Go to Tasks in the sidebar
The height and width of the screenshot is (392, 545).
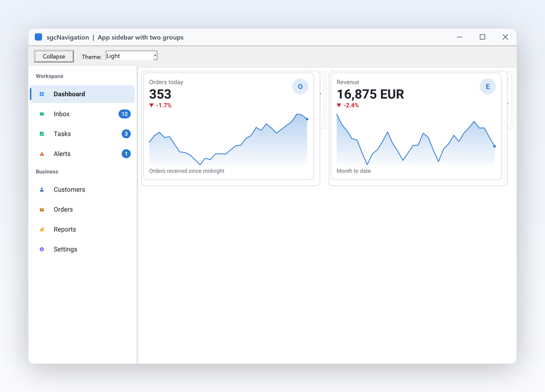coord(83,133)
